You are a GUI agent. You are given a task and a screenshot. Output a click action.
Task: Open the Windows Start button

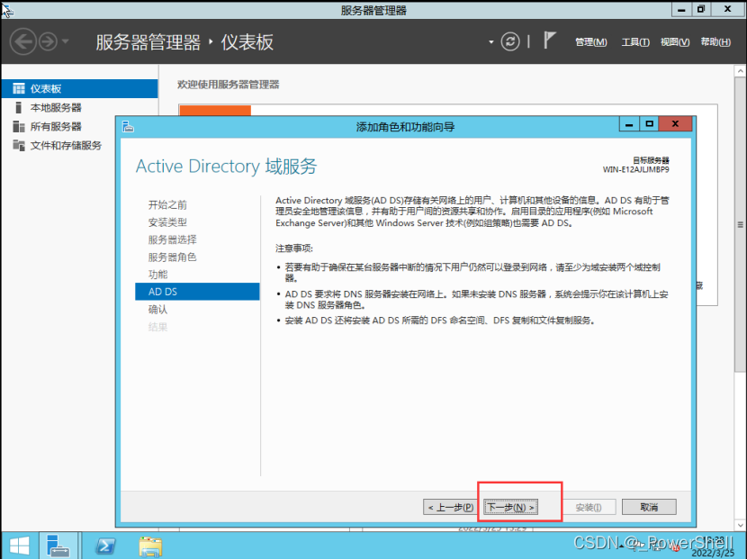pyautogui.click(x=20, y=546)
